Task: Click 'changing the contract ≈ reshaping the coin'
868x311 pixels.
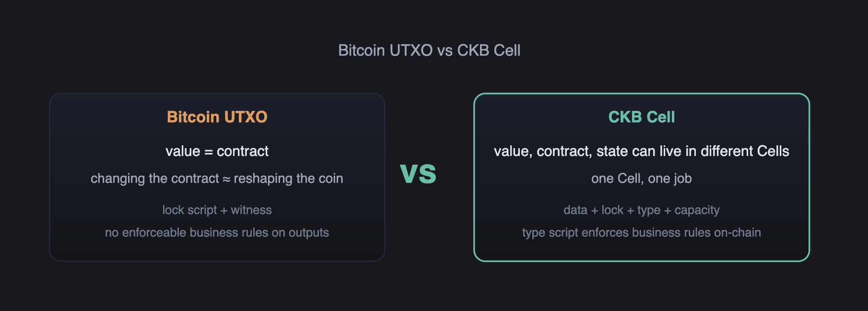Action: tap(217, 179)
